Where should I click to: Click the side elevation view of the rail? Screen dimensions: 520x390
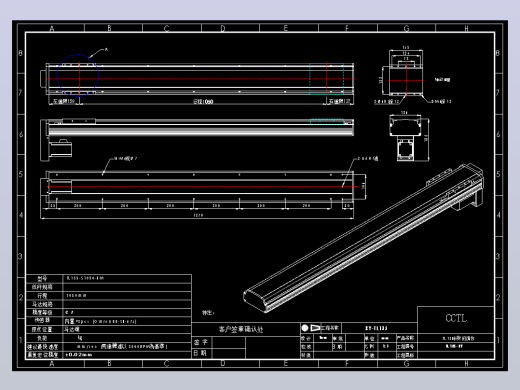tap(197, 140)
